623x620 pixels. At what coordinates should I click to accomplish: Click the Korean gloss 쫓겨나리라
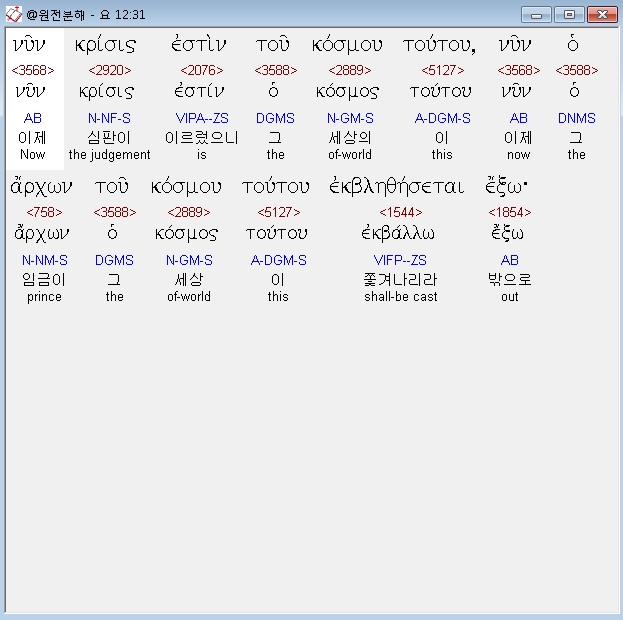click(x=400, y=280)
